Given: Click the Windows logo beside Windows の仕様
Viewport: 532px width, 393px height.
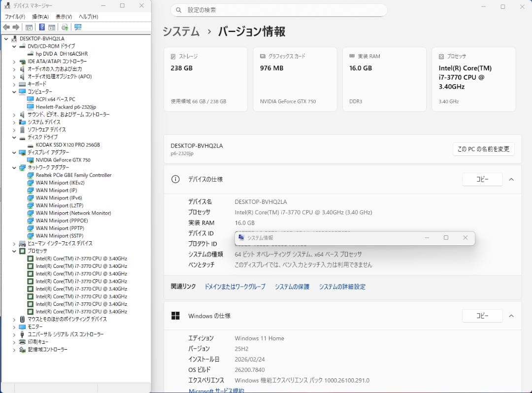Looking at the screenshot, I should (175, 316).
